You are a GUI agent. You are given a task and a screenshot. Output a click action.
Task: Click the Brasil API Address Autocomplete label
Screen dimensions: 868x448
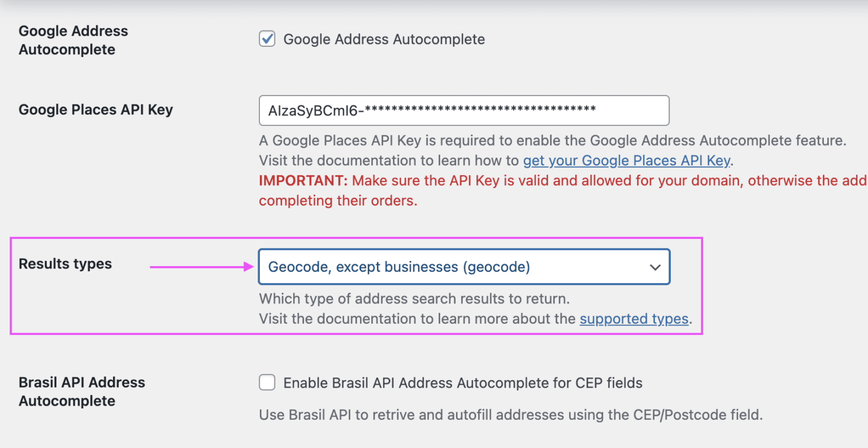pos(82,391)
